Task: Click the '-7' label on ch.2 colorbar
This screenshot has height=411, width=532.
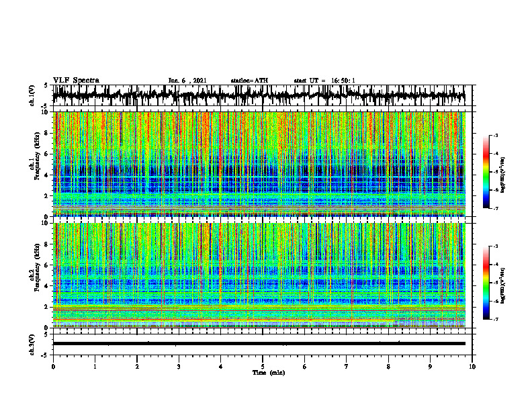Action: click(496, 319)
